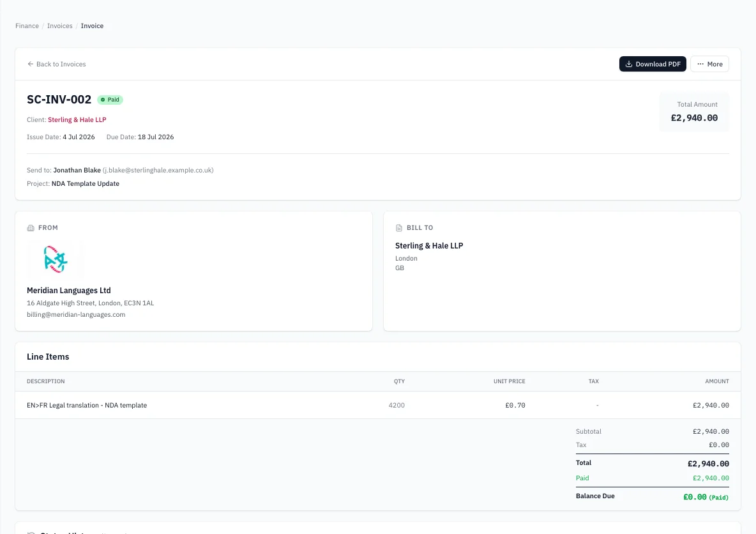This screenshot has width=756, height=534.
Task: Click London in the Bill To address
Action: [x=407, y=258]
